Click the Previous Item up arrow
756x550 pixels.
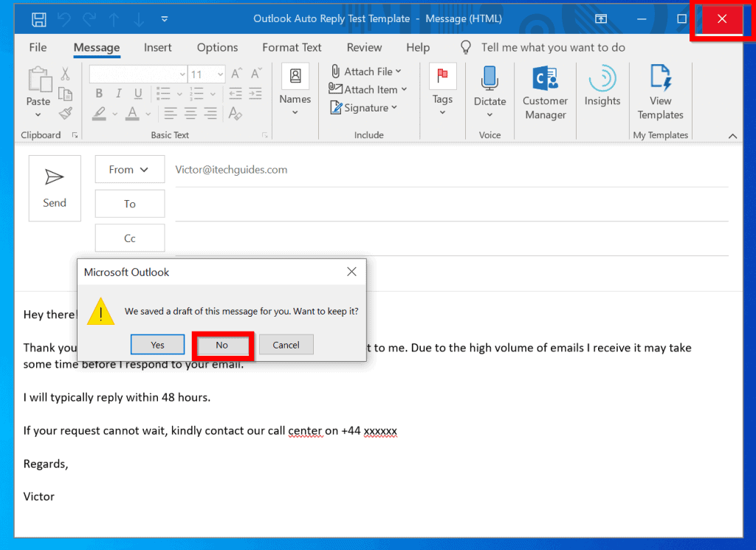click(x=114, y=19)
